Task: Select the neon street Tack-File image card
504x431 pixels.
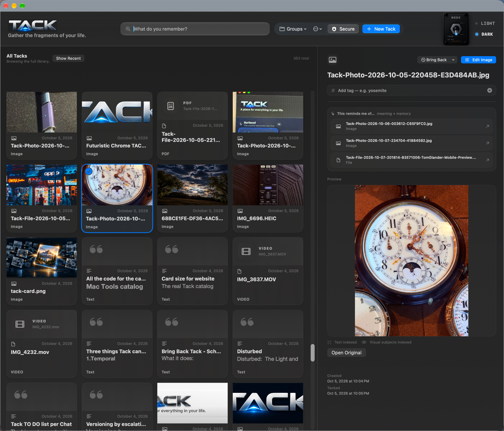Action: point(42,198)
